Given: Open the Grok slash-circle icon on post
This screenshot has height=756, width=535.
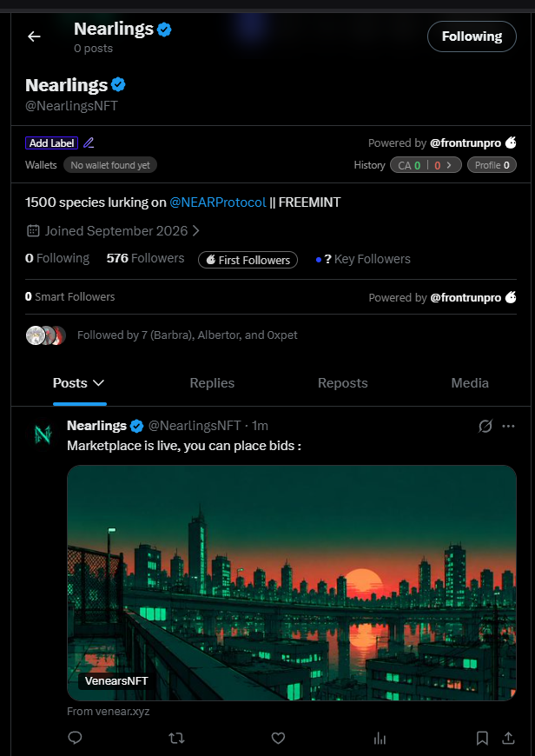Looking at the screenshot, I should 485,426.
